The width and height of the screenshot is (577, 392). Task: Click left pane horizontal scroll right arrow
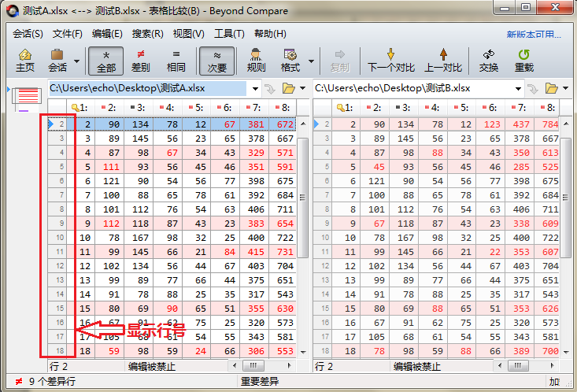pyautogui.click(x=290, y=366)
